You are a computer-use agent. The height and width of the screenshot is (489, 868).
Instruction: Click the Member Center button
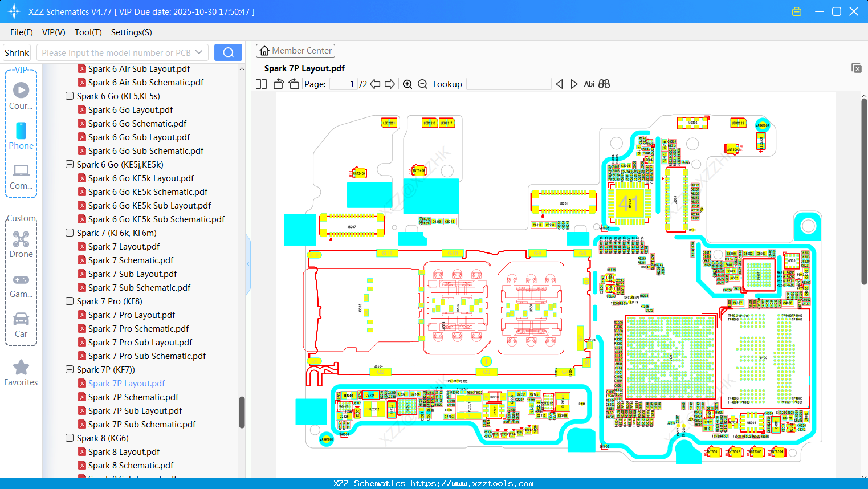click(x=295, y=50)
